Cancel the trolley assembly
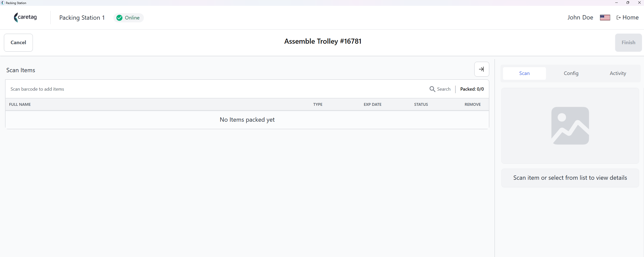 (18, 42)
